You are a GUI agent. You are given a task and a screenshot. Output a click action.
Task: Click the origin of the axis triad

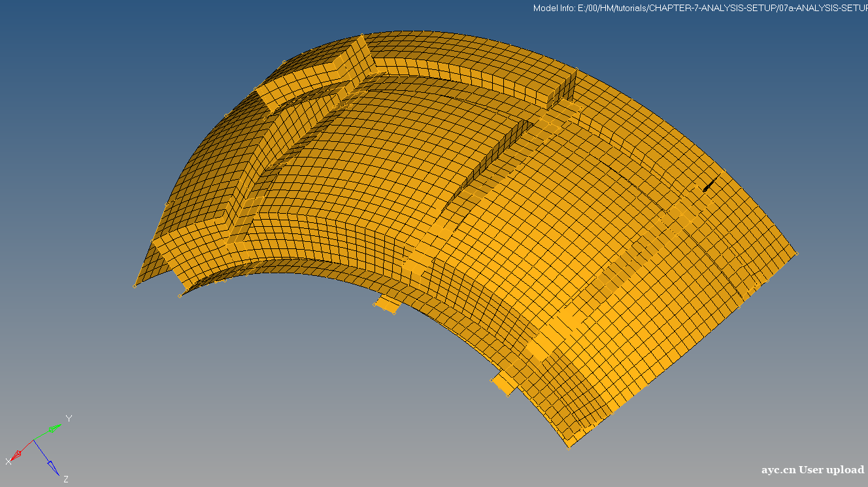tap(33, 441)
